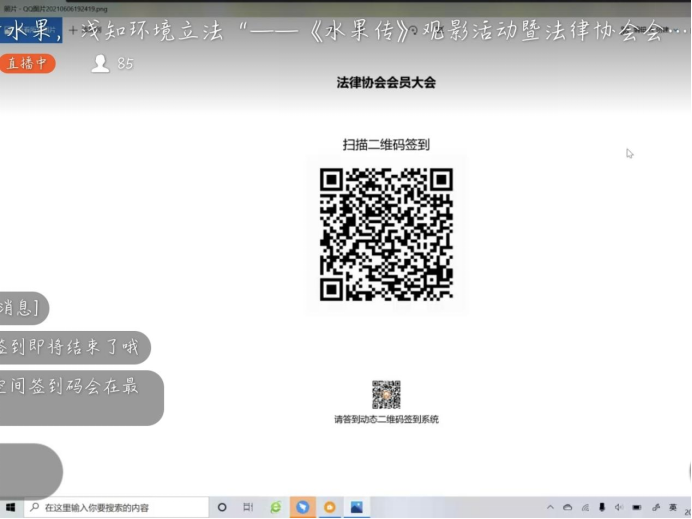Click the large sign-in QR code

pyautogui.click(x=386, y=234)
